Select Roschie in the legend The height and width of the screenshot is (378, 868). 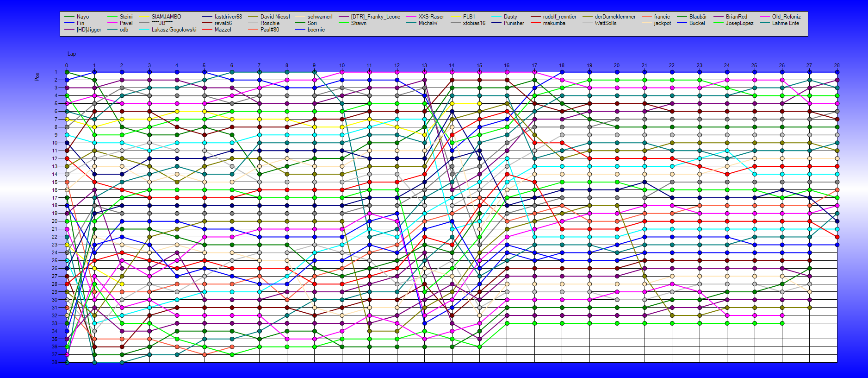click(x=270, y=23)
